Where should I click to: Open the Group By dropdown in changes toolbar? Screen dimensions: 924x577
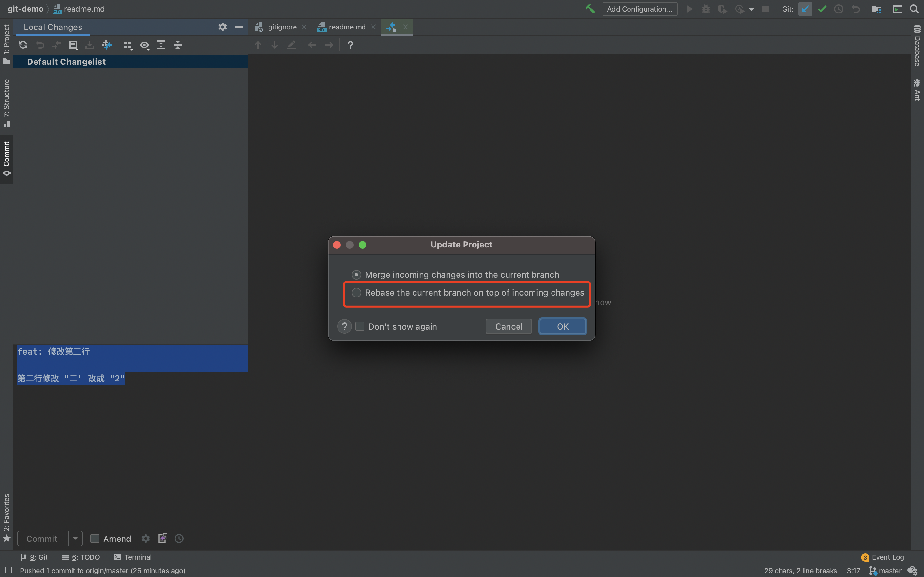tap(128, 45)
